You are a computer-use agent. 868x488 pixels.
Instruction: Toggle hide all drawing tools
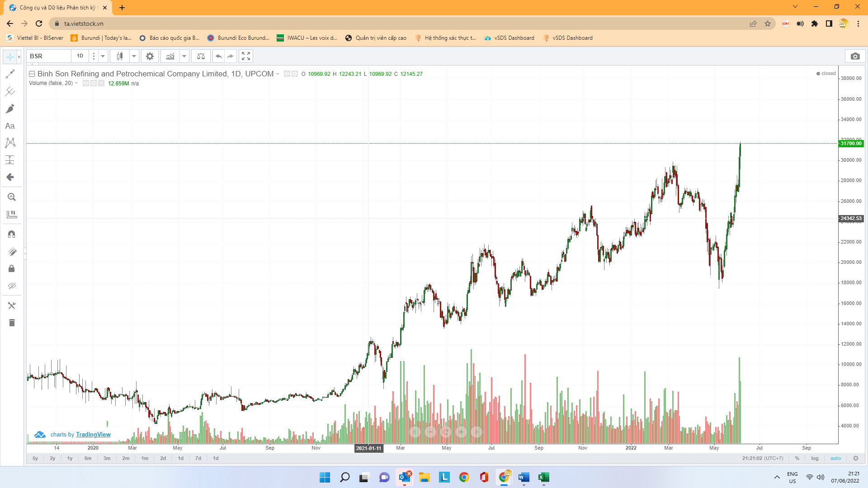point(12,286)
